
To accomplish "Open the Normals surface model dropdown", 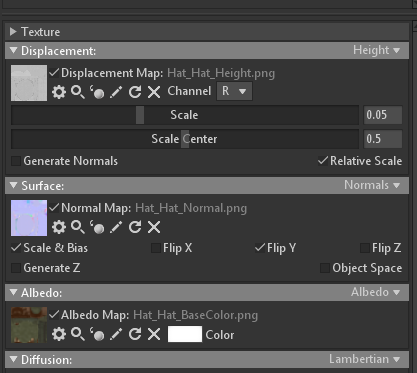I will click(372, 185).
